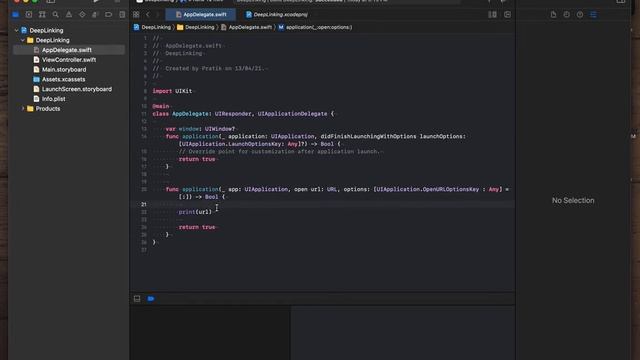Click gutter line number 21
The width and height of the screenshot is (640, 360).
pyautogui.click(x=144, y=204)
